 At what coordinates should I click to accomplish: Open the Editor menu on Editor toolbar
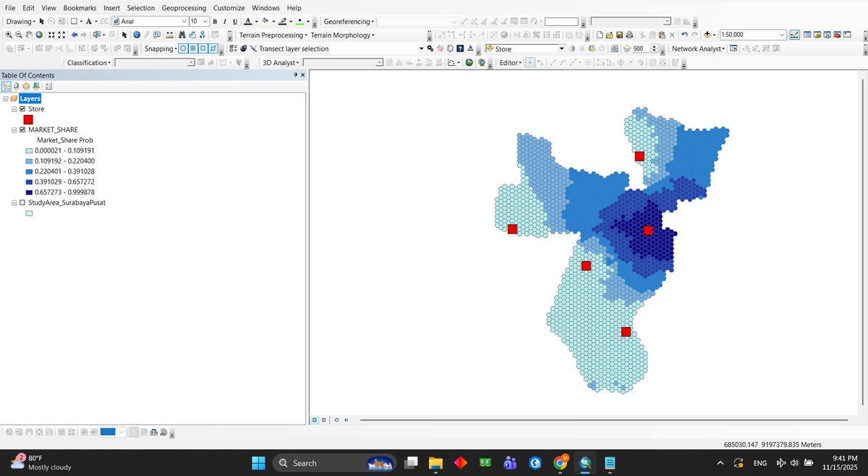click(x=509, y=62)
